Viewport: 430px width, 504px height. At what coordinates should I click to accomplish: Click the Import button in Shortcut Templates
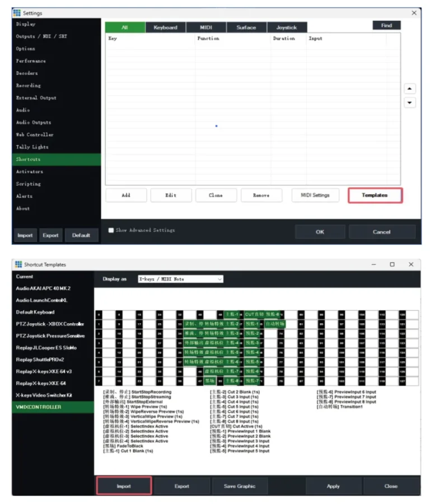124,486
